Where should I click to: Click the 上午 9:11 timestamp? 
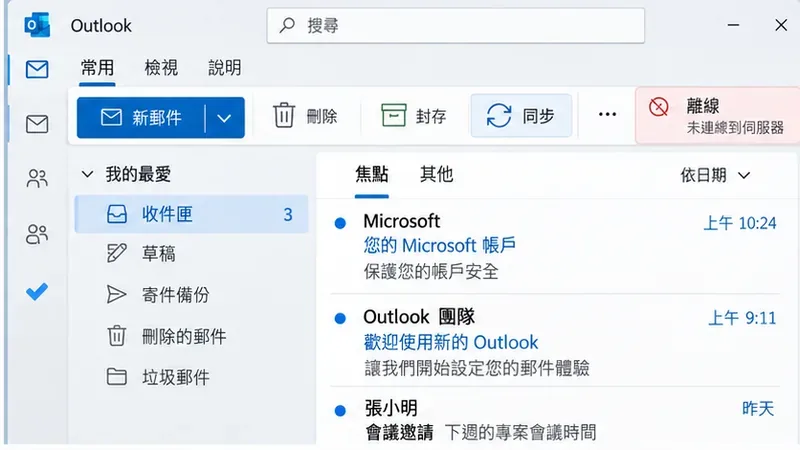[742, 318]
